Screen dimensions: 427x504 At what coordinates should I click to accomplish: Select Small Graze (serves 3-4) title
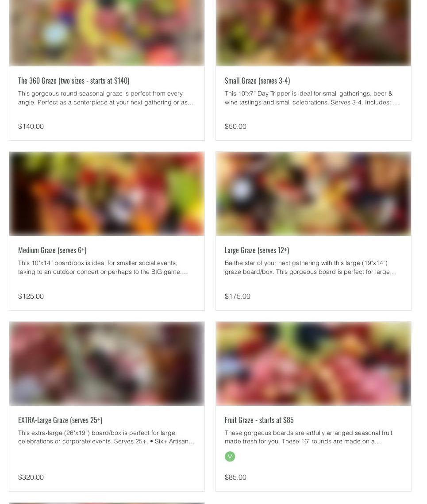pos(257,81)
